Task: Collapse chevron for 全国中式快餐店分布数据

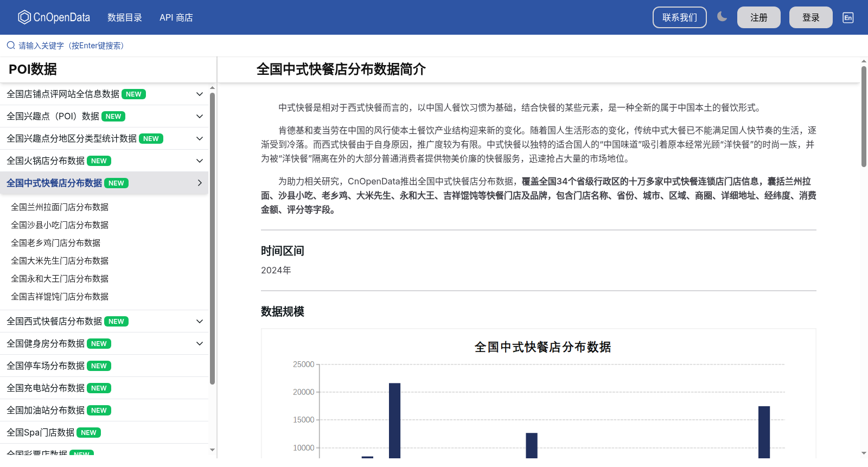Action: click(x=200, y=183)
